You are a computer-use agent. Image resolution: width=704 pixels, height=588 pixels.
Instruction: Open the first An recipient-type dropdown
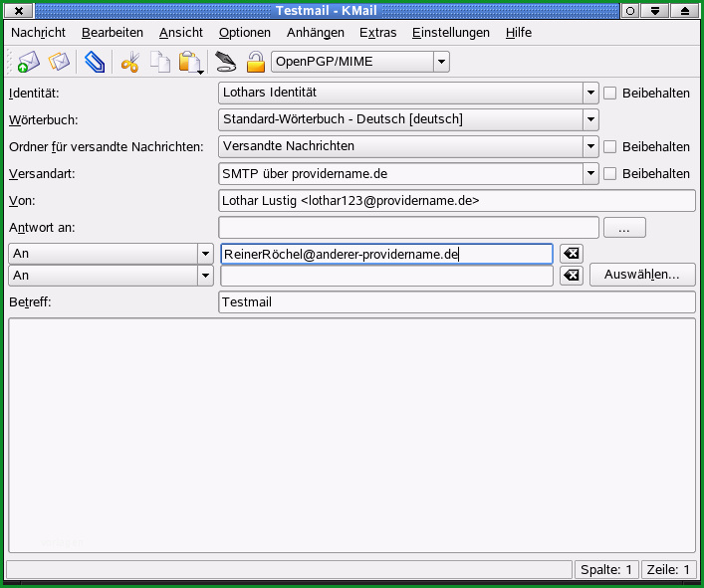[205, 254]
